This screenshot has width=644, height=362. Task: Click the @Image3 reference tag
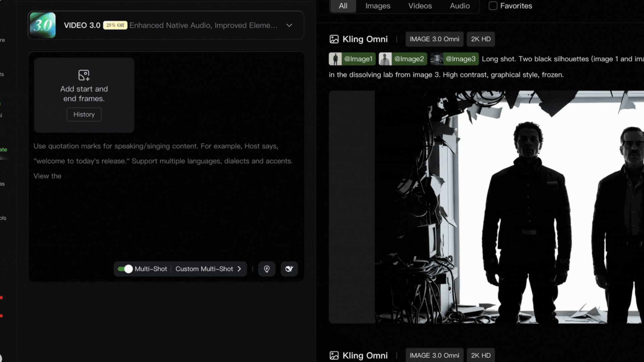pos(460,59)
